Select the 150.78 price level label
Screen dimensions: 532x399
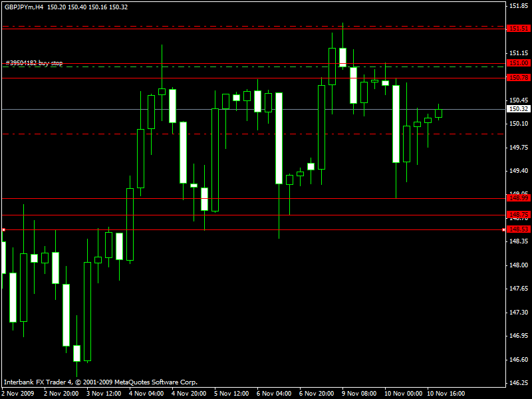[518, 78]
